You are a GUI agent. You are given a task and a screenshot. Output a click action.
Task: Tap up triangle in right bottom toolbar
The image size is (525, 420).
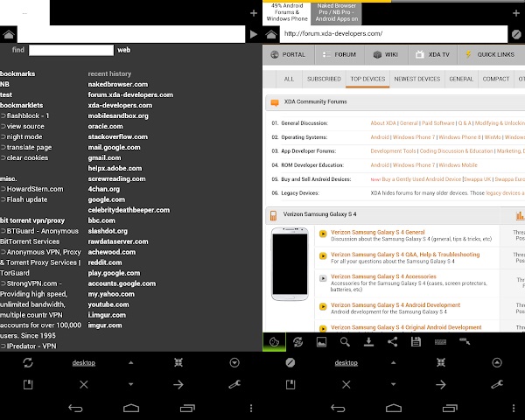(x=394, y=362)
